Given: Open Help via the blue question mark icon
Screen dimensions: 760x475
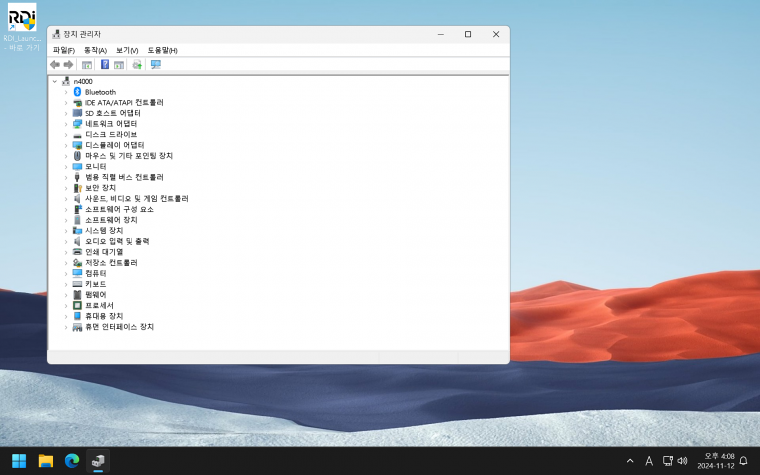Looking at the screenshot, I should point(105,64).
